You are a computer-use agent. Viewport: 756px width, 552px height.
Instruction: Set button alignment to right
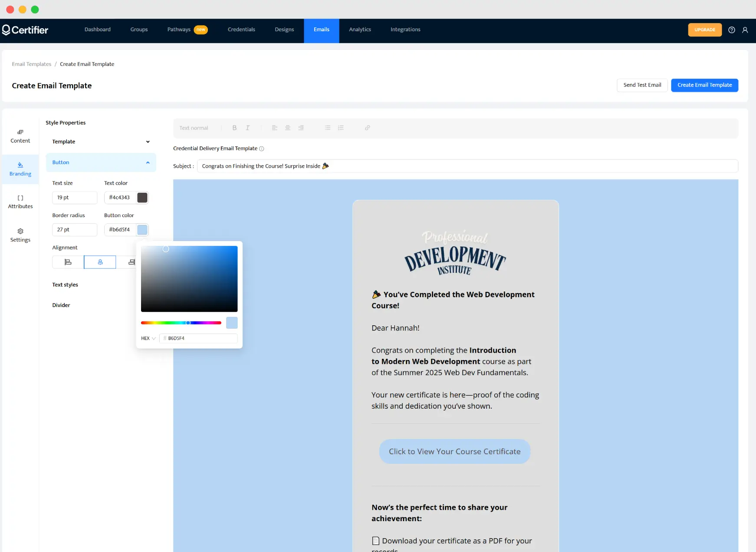click(x=131, y=262)
